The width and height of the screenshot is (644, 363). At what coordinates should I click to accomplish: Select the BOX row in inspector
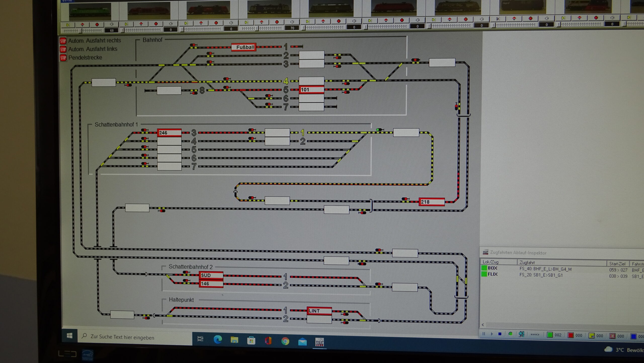tap(562, 269)
